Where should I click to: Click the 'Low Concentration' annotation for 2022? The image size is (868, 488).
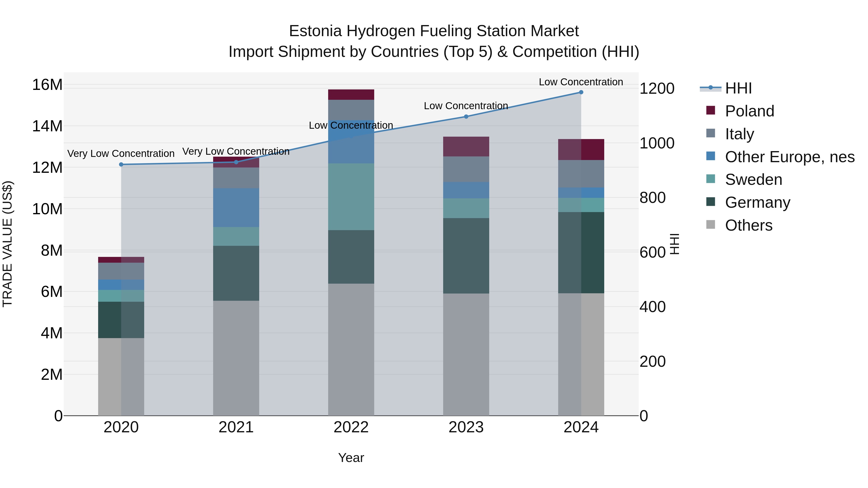[x=351, y=125]
